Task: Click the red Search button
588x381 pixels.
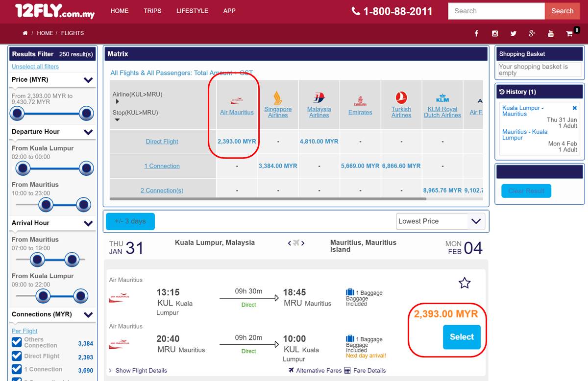Action: point(563,11)
